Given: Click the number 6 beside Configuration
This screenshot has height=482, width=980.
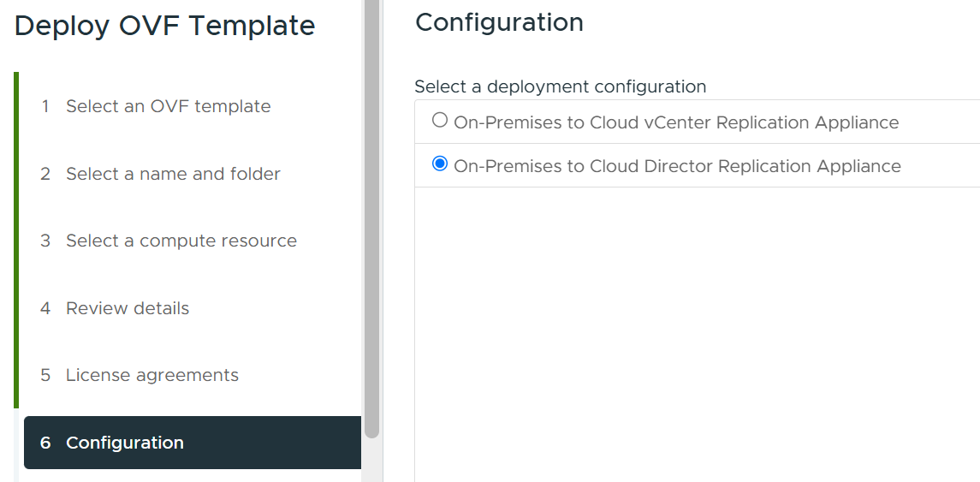Looking at the screenshot, I should [45, 443].
